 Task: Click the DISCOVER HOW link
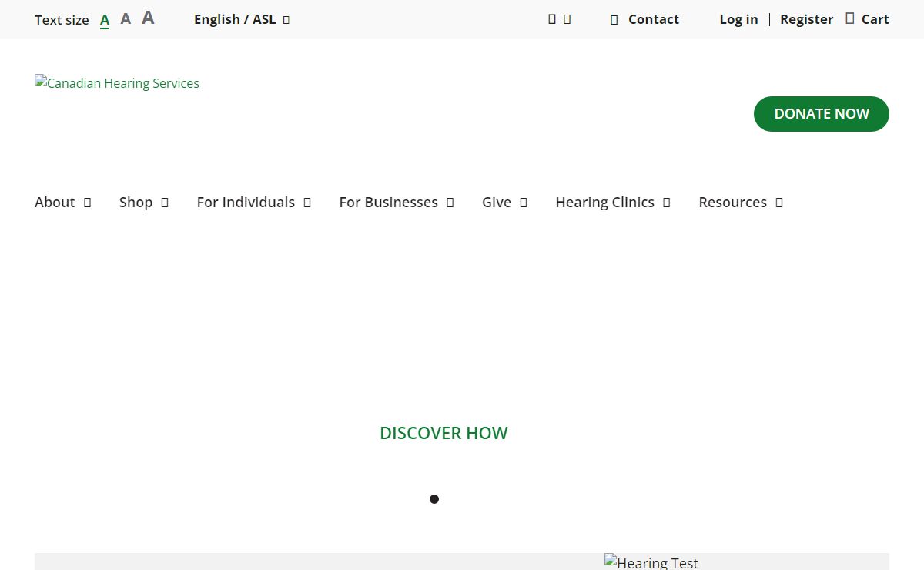pyautogui.click(x=444, y=433)
